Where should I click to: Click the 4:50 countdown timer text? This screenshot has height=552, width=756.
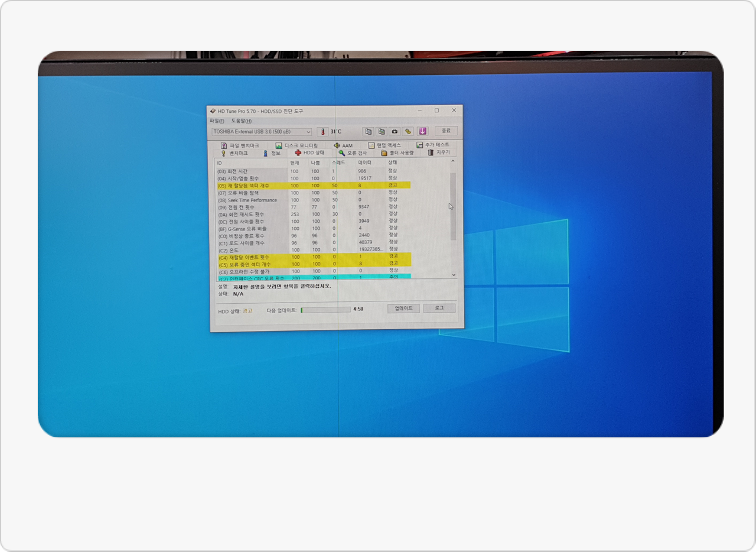[358, 309]
